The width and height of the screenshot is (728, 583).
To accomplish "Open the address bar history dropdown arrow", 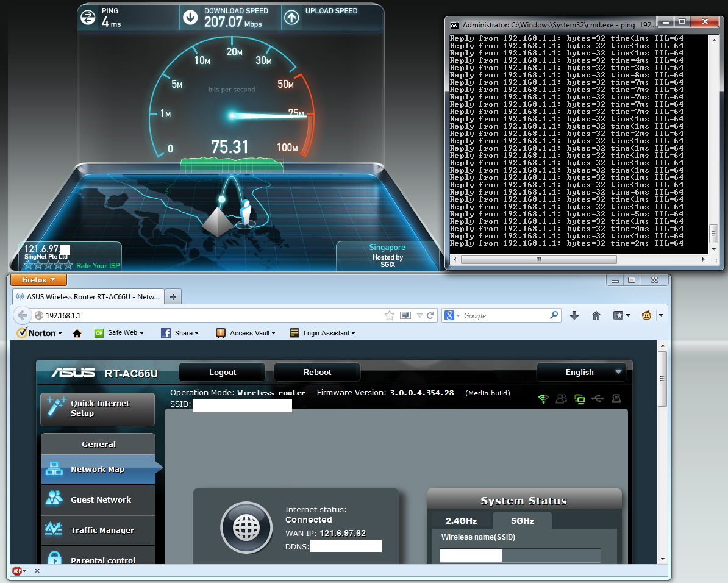I will tap(419, 315).
